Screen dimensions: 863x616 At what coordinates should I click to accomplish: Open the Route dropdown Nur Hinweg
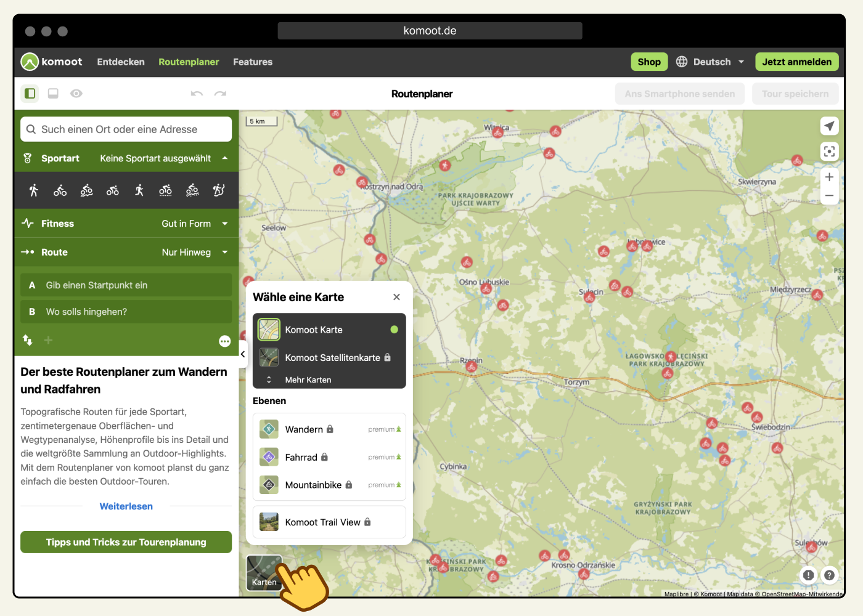[x=195, y=252]
